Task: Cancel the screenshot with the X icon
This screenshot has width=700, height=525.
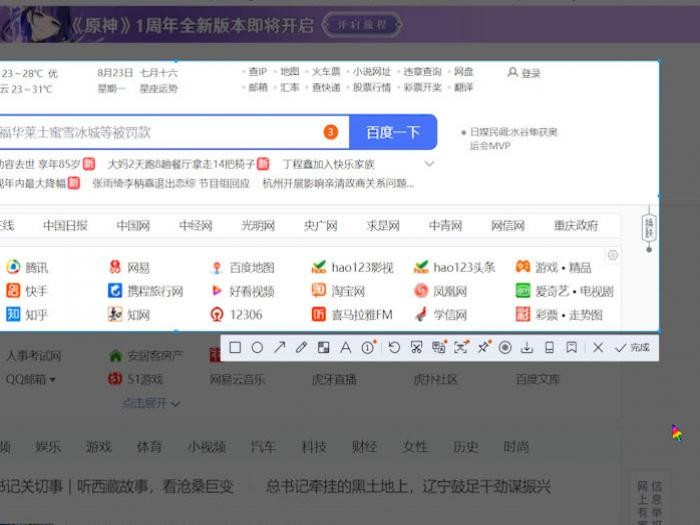Action: [598, 347]
